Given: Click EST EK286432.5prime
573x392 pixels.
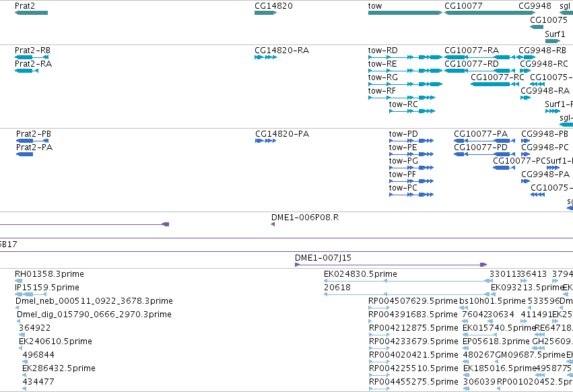Looking at the screenshot, I should (24, 376).
